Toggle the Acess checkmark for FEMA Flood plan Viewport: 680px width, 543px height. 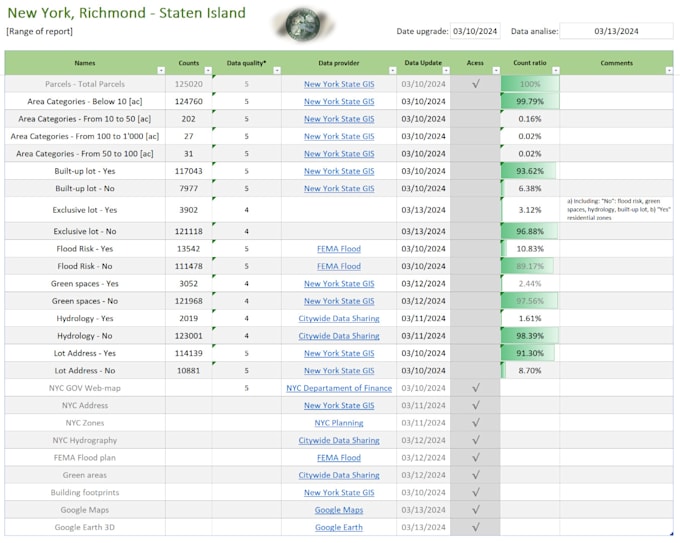click(476, 458)
